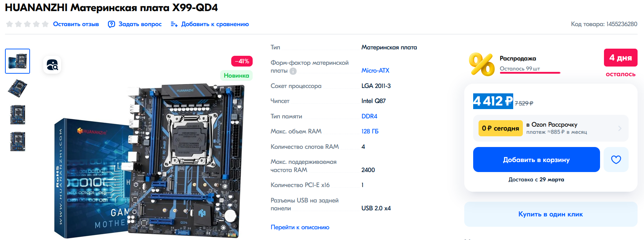Rate product with the fifth star
644x240 pixels.
45,24
